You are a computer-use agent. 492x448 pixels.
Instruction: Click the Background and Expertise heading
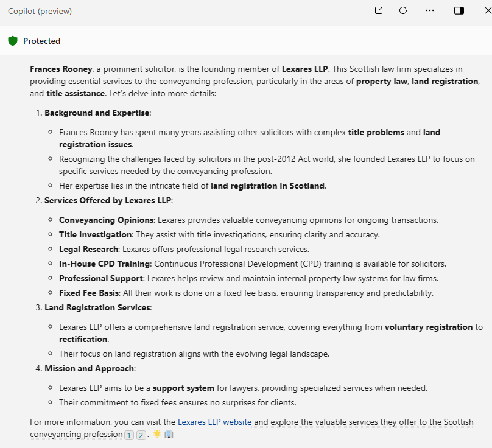97,113
